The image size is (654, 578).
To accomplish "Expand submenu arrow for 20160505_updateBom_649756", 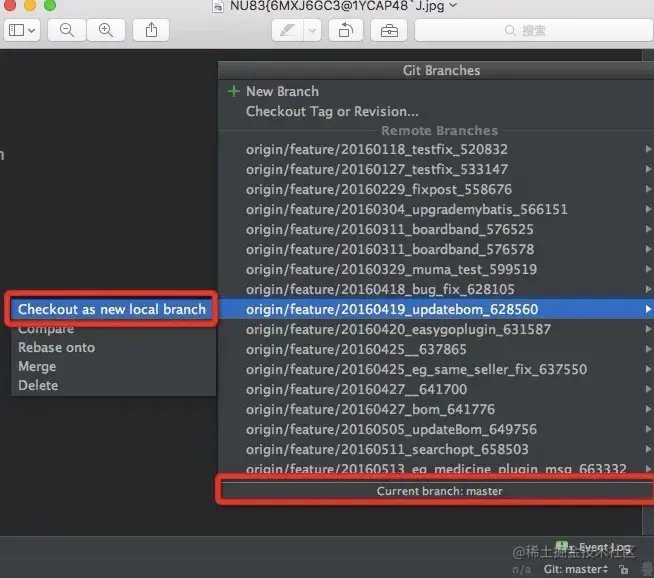I will click(648, 429).
